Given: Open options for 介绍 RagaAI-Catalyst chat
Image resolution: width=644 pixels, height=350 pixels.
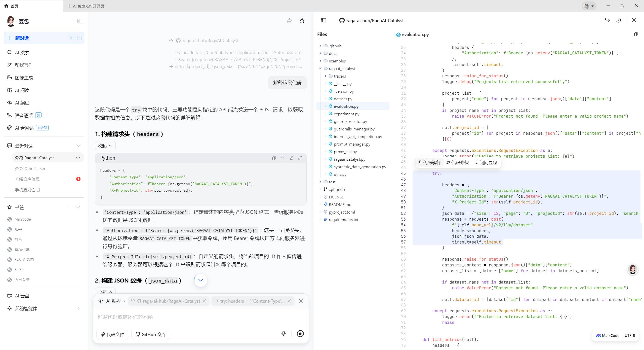Looking at the screenshot, I should [78, 157].
